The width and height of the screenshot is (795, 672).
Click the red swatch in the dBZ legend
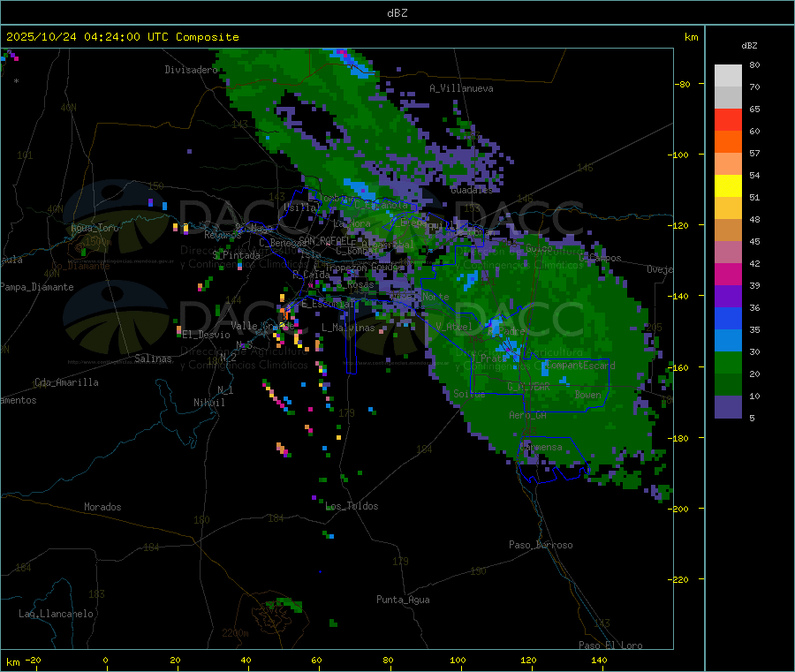728,119
